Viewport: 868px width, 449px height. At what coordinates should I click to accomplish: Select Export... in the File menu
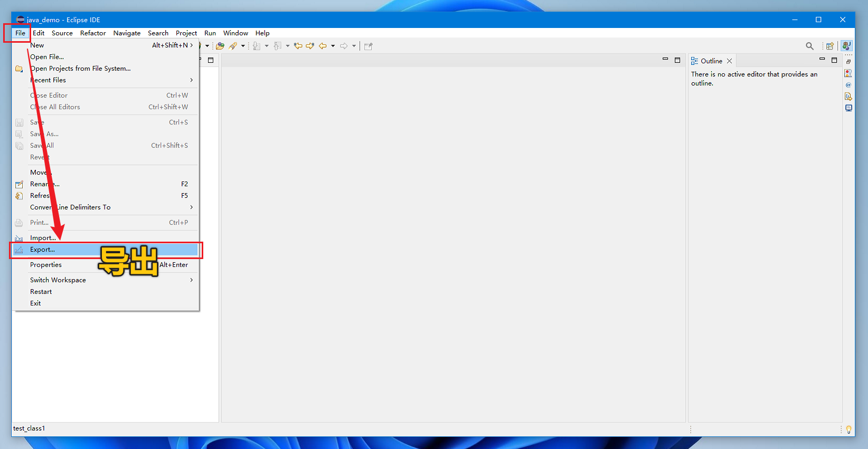[x=106, y=250]
